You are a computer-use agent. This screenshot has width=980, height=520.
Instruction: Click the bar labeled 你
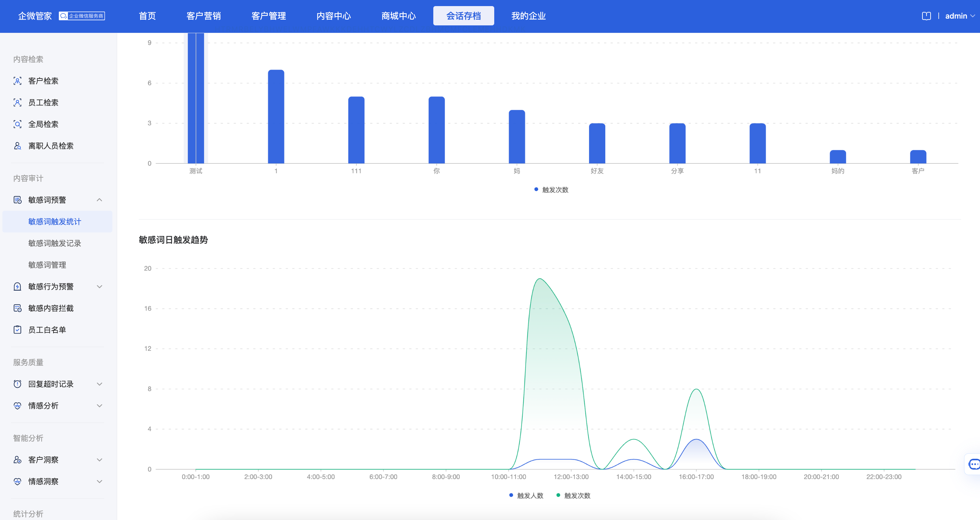pos(437,130)
